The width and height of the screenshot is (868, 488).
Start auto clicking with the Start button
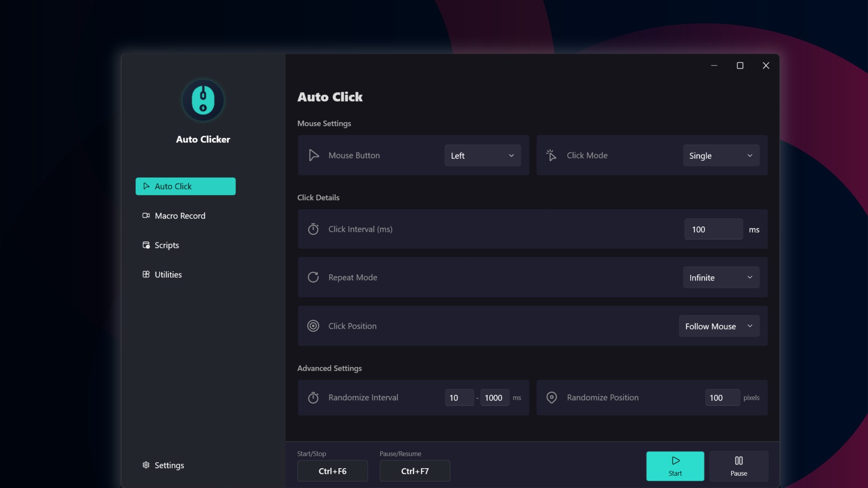(675, 466)
